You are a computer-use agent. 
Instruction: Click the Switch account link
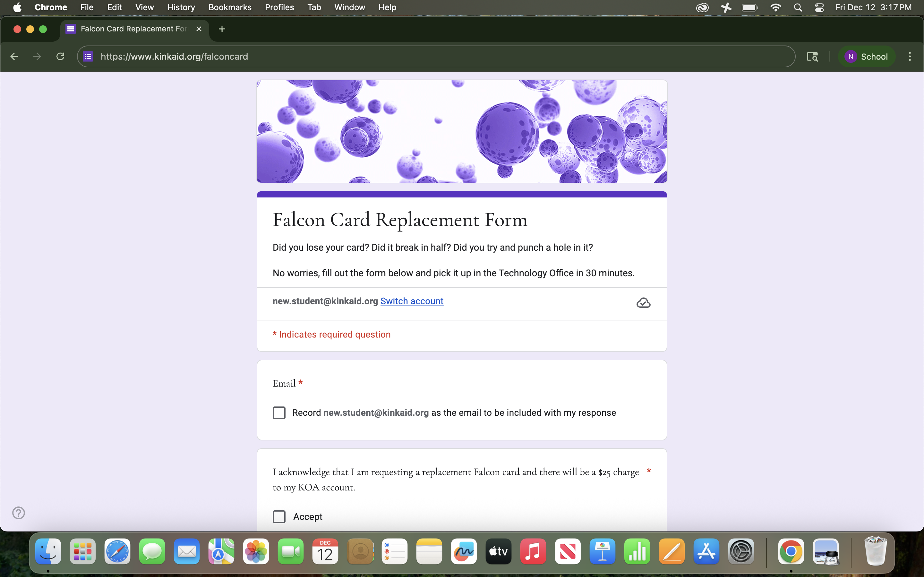412,301
